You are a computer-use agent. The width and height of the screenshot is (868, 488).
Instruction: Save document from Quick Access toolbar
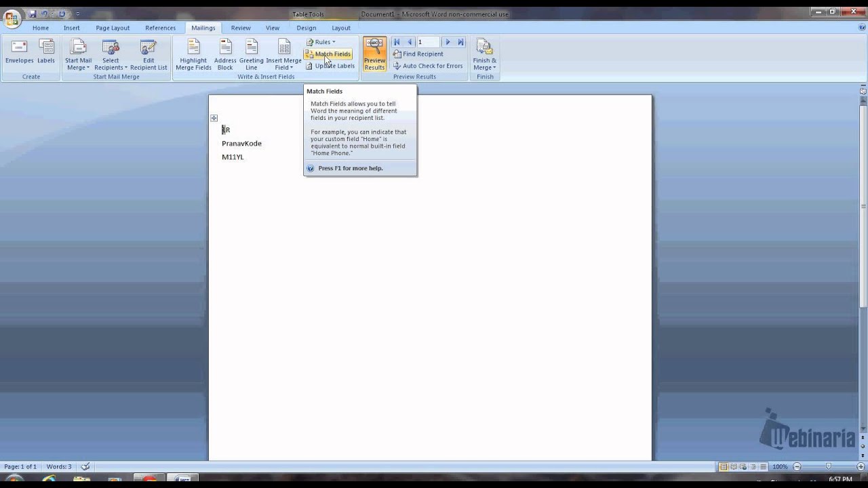[x=33, y=14]
